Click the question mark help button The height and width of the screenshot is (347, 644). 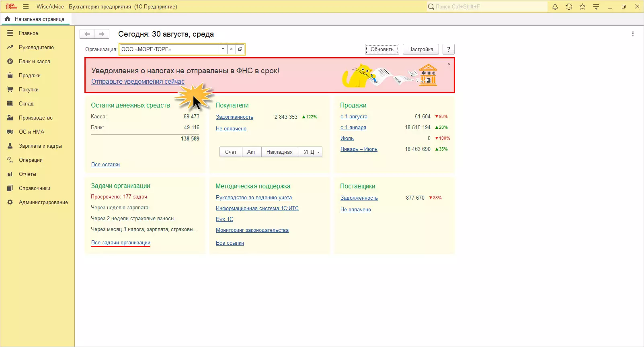tap(449, 49)
